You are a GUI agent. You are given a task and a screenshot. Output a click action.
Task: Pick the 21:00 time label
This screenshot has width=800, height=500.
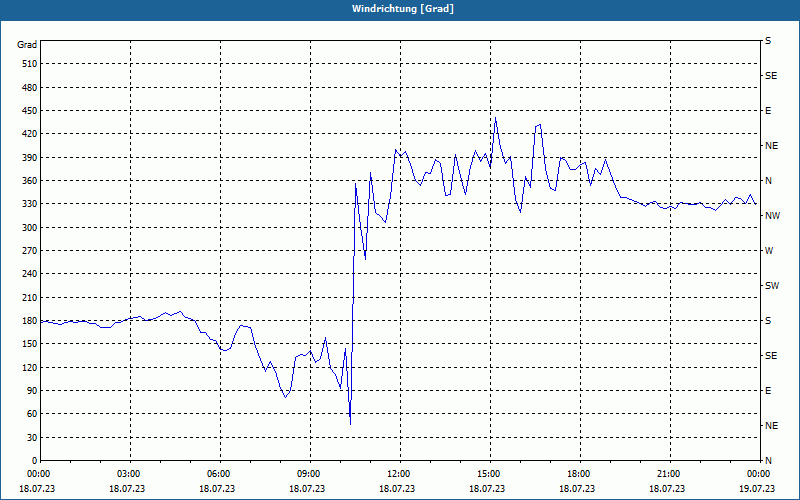coord(668,474)
